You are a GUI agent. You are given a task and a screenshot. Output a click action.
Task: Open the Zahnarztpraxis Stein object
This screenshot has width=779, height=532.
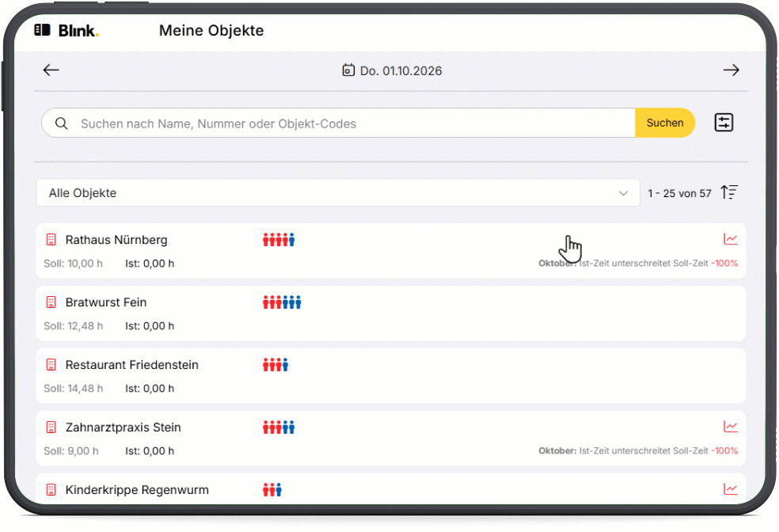point(391,439)
